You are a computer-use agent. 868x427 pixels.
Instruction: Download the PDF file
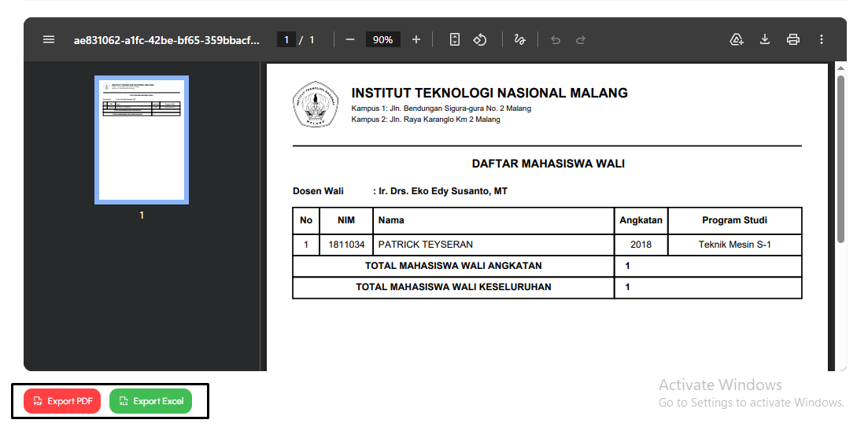[x=764, y=39]
